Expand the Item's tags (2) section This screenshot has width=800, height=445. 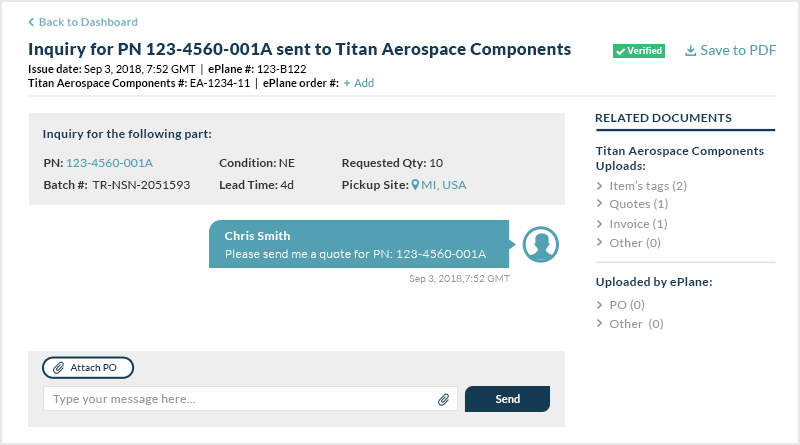pyautogui.click(x=642, y=186)
